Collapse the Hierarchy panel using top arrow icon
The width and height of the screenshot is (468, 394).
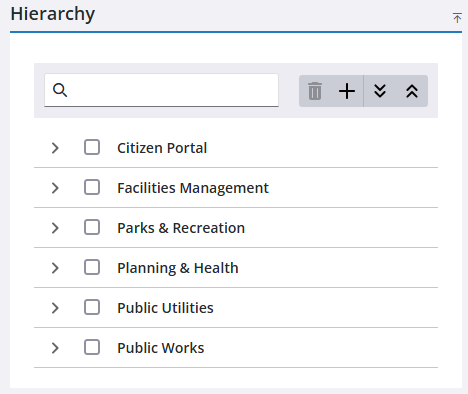[457, 18]
